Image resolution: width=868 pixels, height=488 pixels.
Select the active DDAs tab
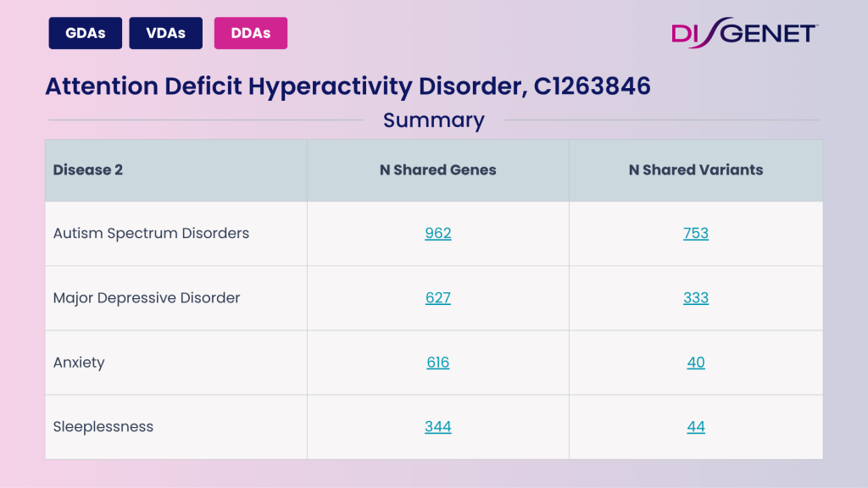coord(250,32)
